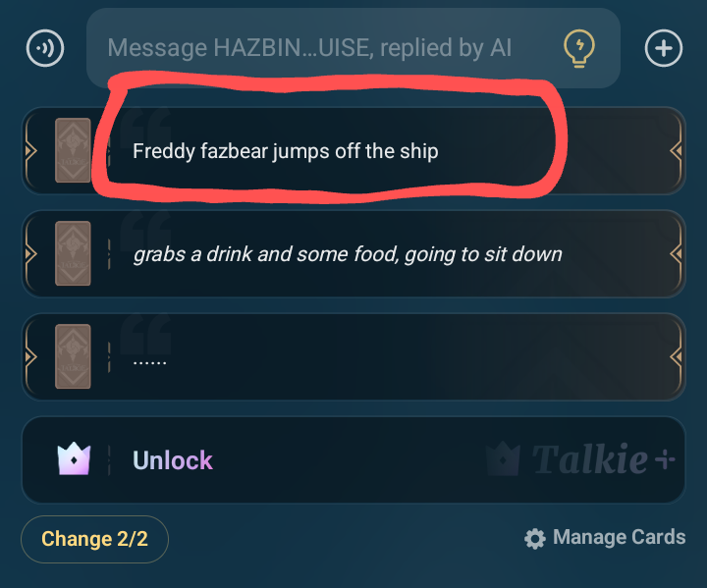Click the lightbulb inspiration icon
This screenshot has height=588, width=707.
[x=579, y=47]
